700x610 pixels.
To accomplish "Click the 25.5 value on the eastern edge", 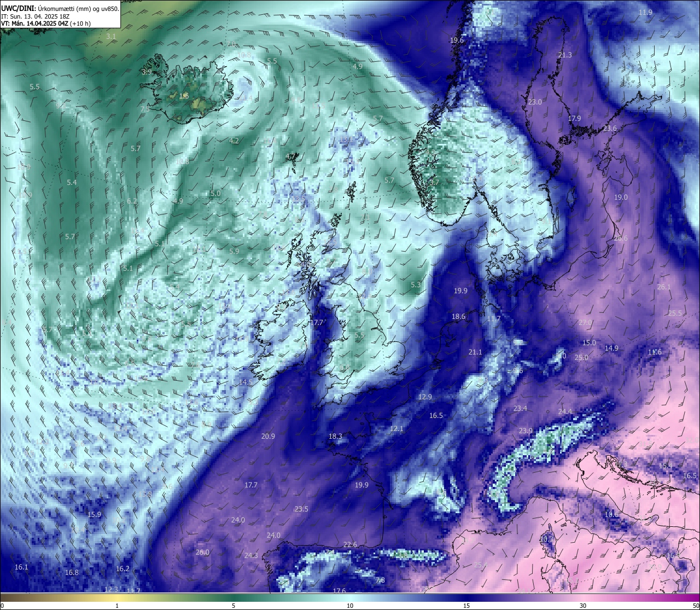I will 675,313.
